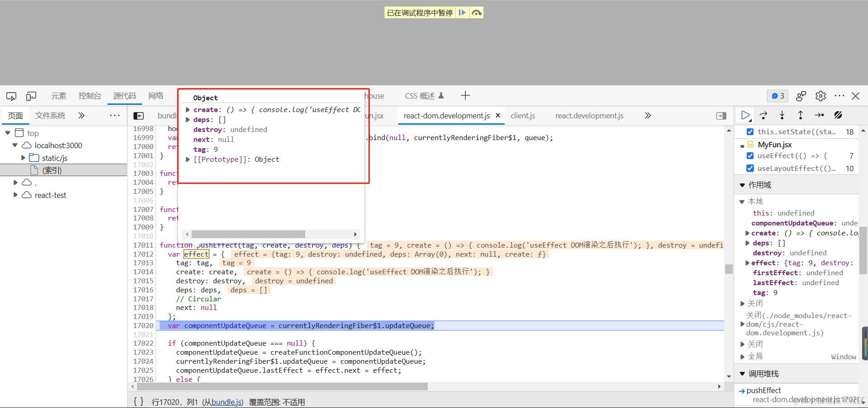Open DevTools settings gear
This screenshot has width=868, height=408.
[x=821, y=96]
